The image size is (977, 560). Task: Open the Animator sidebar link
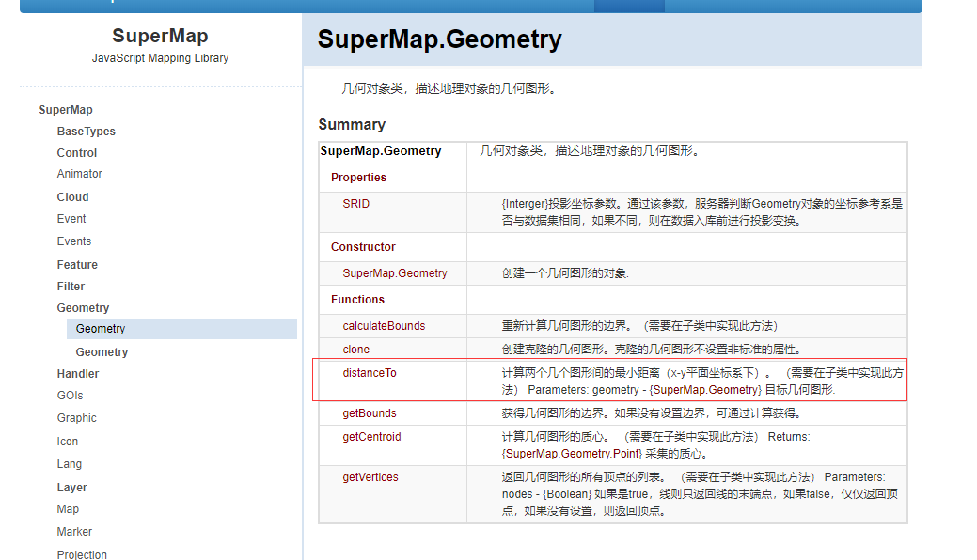click(x=79, y=174)
